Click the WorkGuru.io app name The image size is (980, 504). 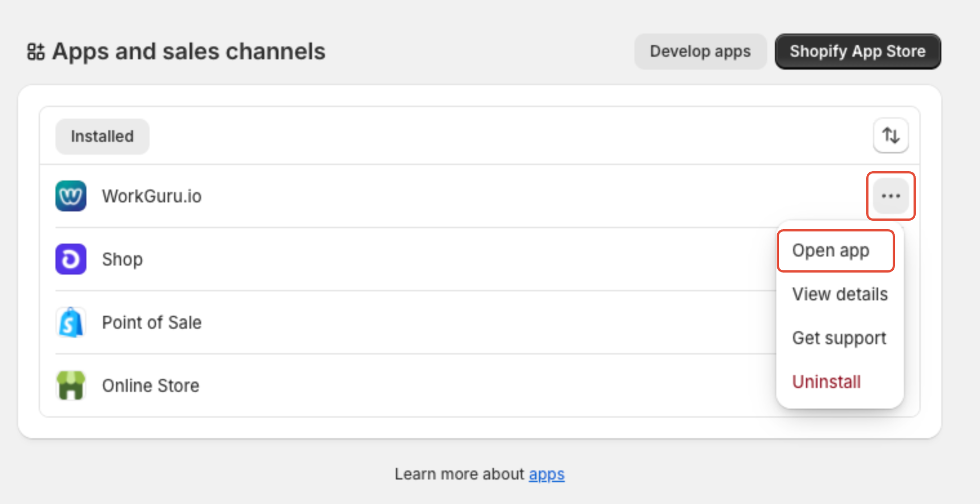click(152, 196)
